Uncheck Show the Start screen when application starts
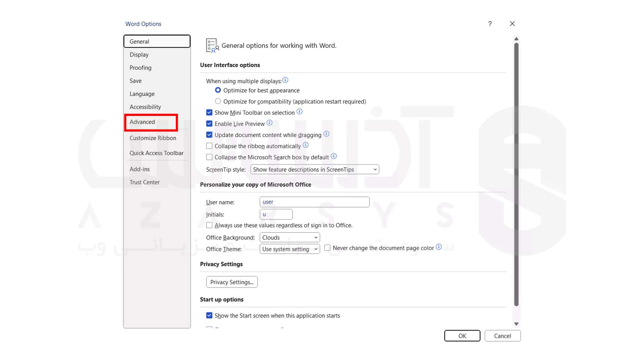 coord(209,315)
